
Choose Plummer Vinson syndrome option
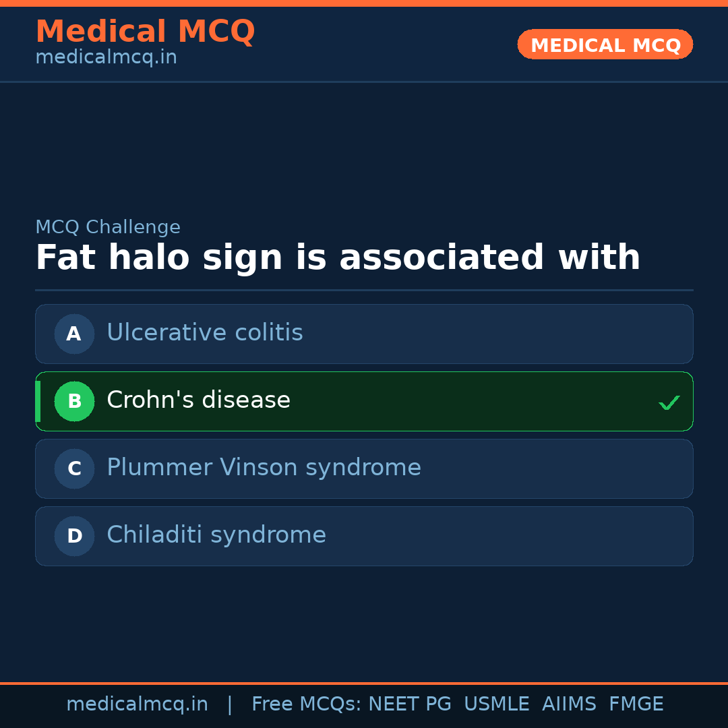point(264,468)
